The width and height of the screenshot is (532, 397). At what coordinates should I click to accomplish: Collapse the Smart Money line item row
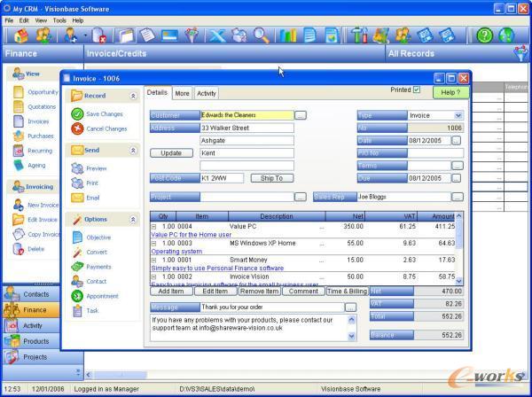(154, 260)
